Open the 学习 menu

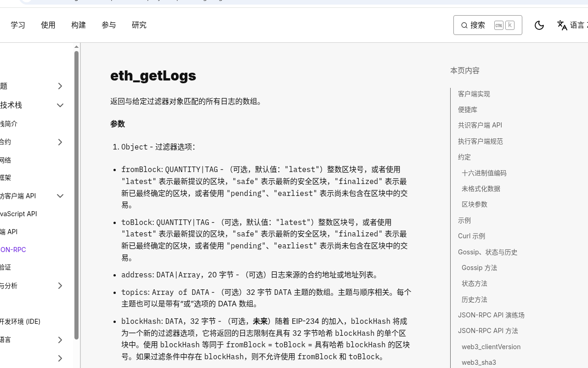point(18,25)
